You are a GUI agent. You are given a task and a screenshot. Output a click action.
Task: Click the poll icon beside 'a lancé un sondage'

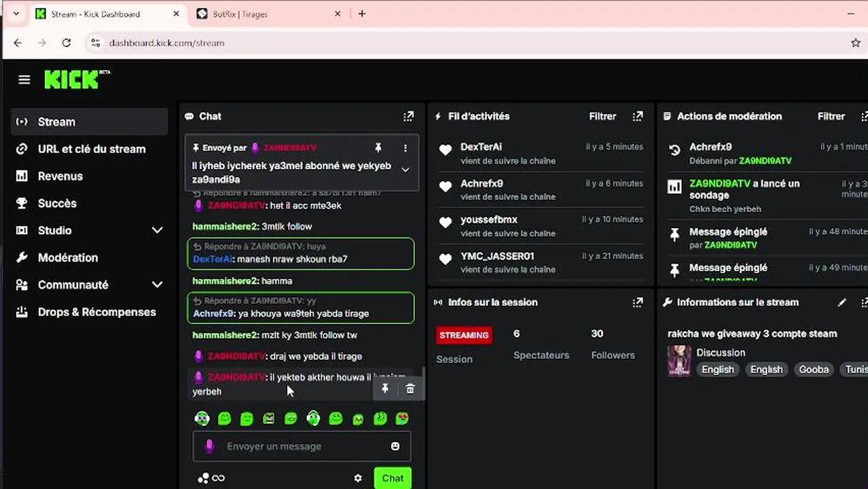[x=674, y=187]
